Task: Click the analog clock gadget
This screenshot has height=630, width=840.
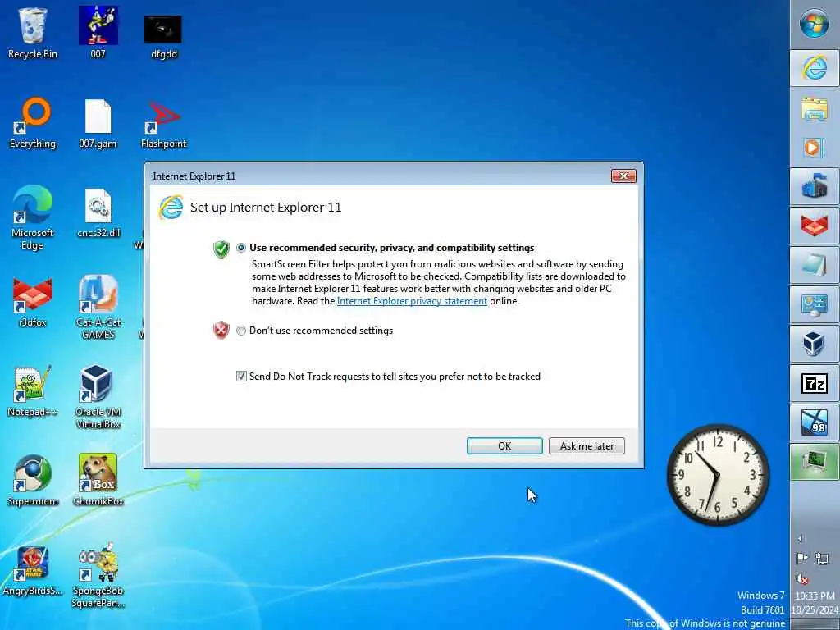Action: 718,475
